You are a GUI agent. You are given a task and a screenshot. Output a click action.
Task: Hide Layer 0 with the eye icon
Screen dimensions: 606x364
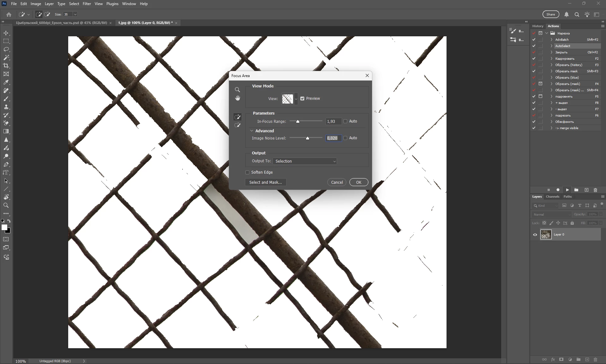(x=535, y=235)
